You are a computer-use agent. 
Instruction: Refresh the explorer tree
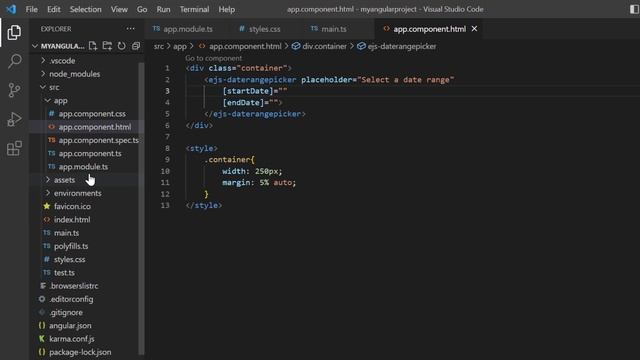coord(122,46)
